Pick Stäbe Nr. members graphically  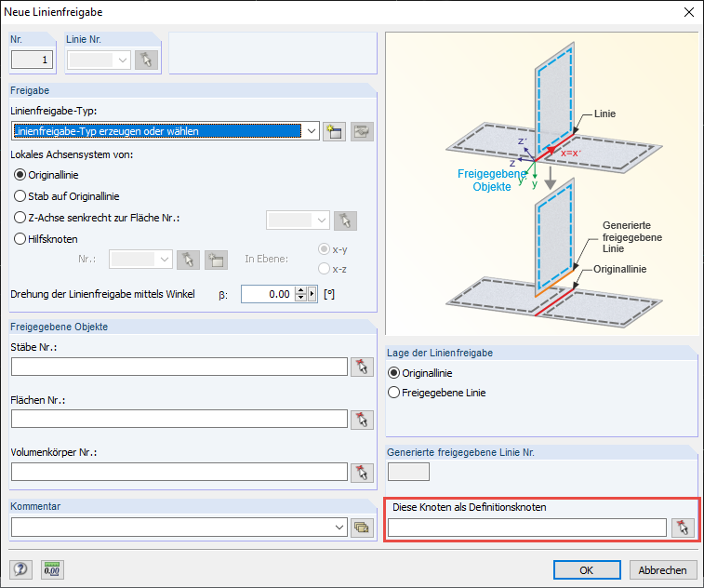[x=362, y=367]
